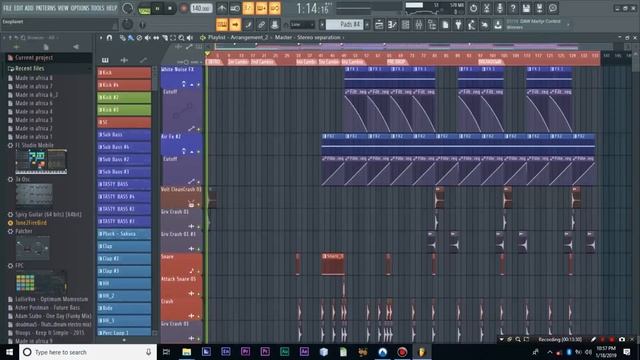Adjust the master volume knob
The image size is (640, 360).
click(x=127, y=9)
